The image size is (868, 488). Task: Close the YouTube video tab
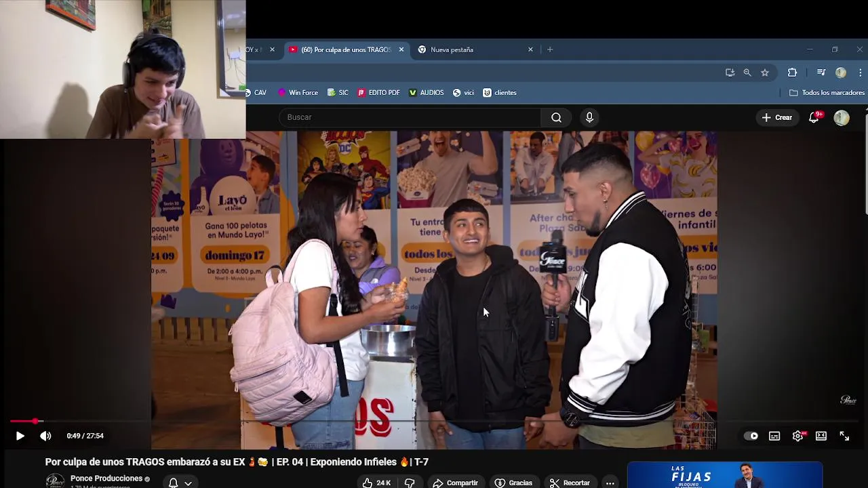pyautogui.click(x=401, y=49)
